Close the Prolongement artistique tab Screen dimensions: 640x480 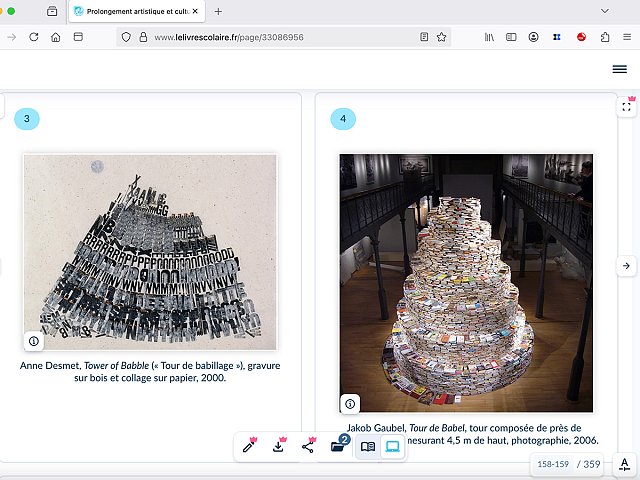(195, 11)
